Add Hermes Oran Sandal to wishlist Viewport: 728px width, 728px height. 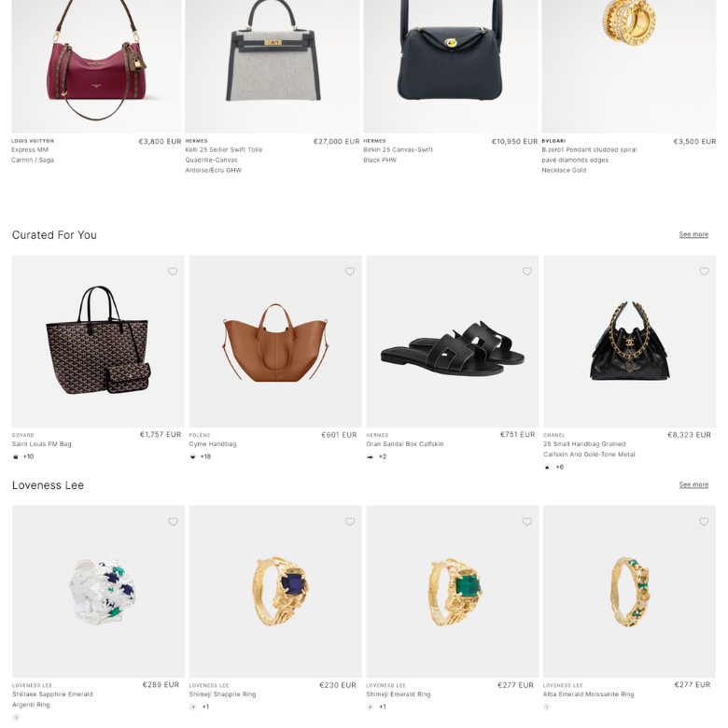(526, 272)
